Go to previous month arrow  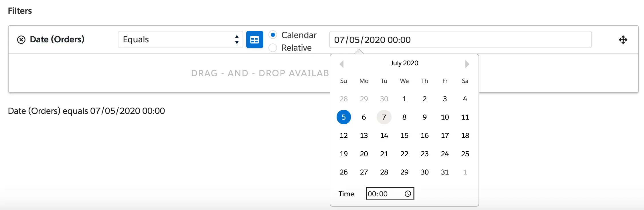341,64
